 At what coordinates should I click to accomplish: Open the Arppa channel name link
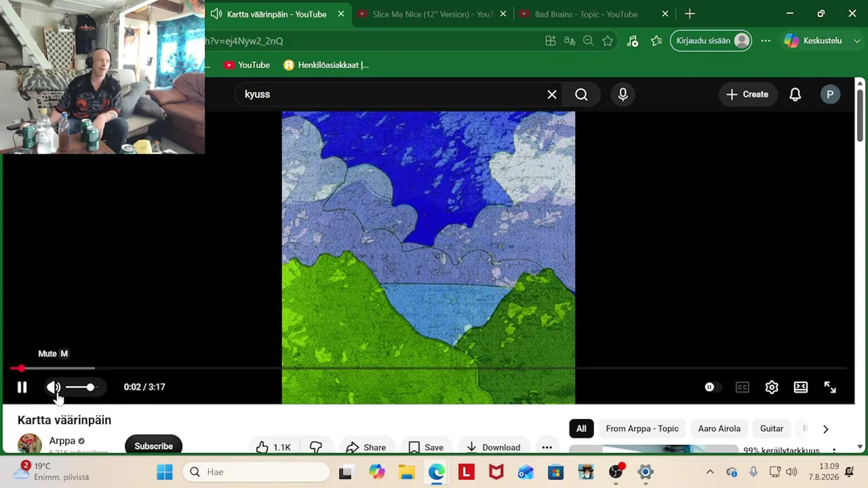(x=62, y=441)
